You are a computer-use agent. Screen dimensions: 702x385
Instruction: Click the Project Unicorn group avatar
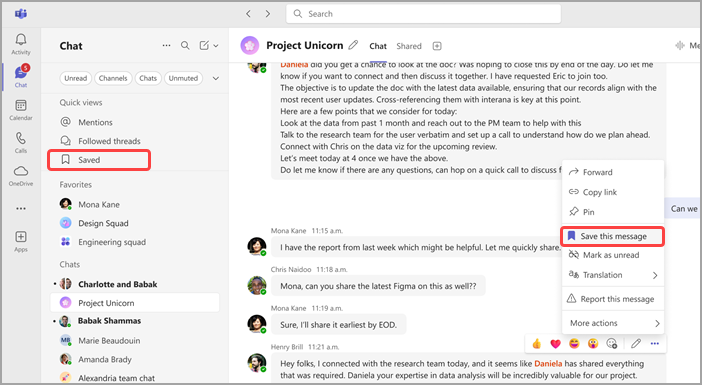[x=250, y=46]
